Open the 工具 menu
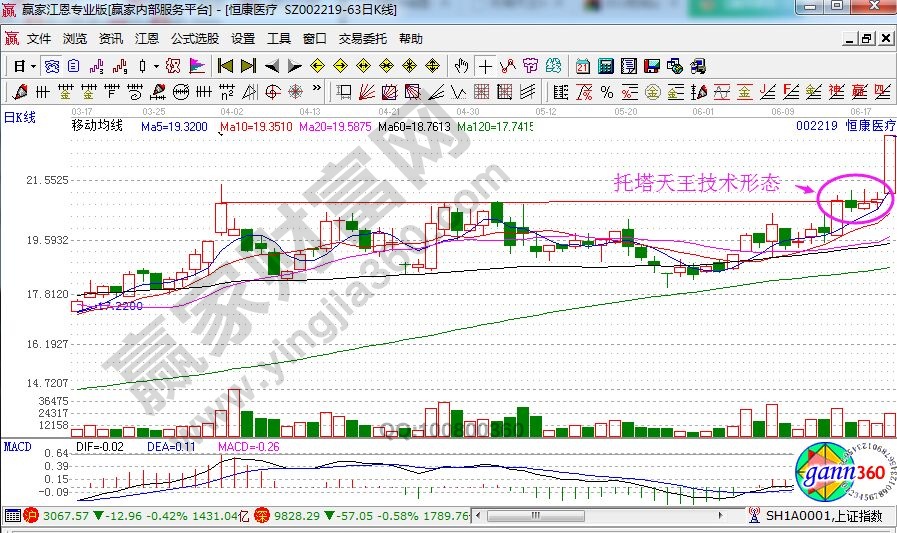 pos(279,38)
